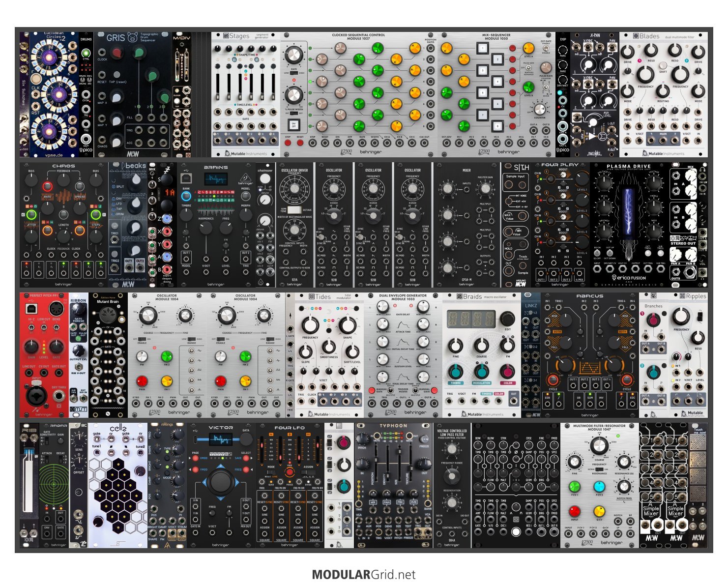Click the EDIT knob on Braids
Viewport: 728px width, 585px height.
tap(508, 320)
